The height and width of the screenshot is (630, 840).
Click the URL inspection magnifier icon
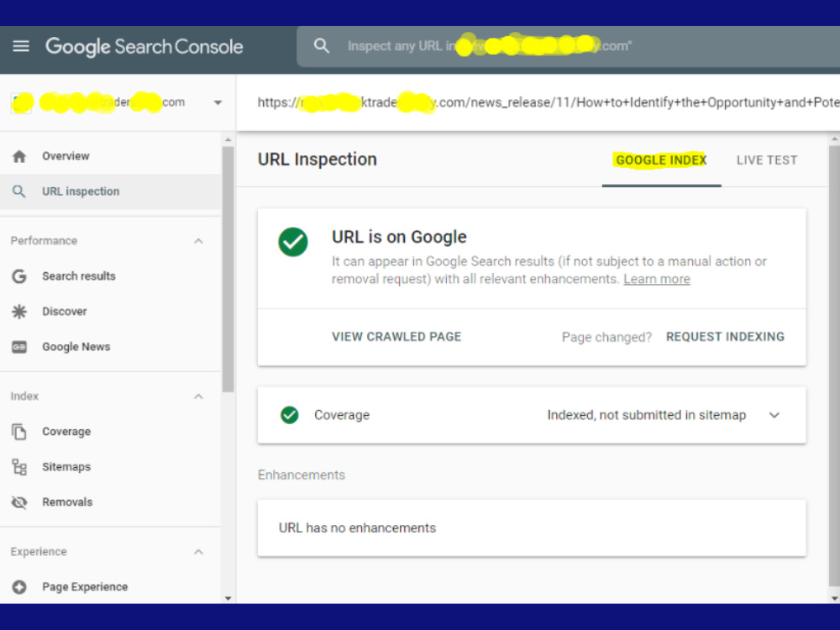click(x=18, y=192)
